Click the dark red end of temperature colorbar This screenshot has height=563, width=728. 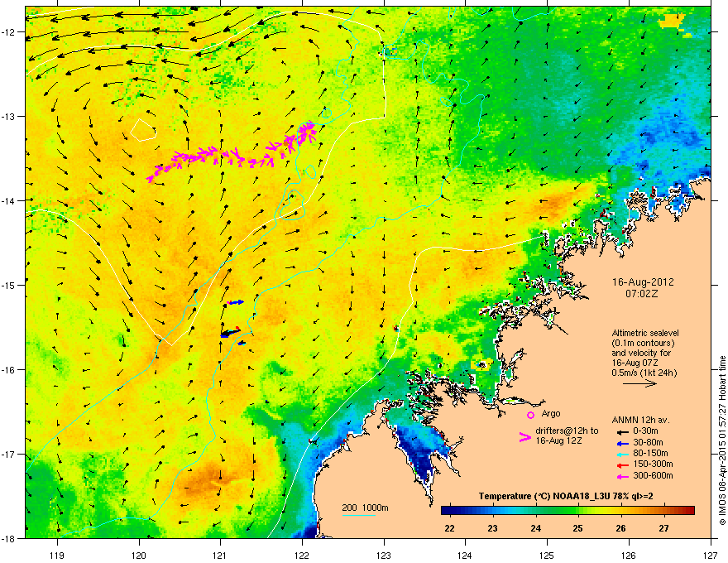[x=691, y=511]
